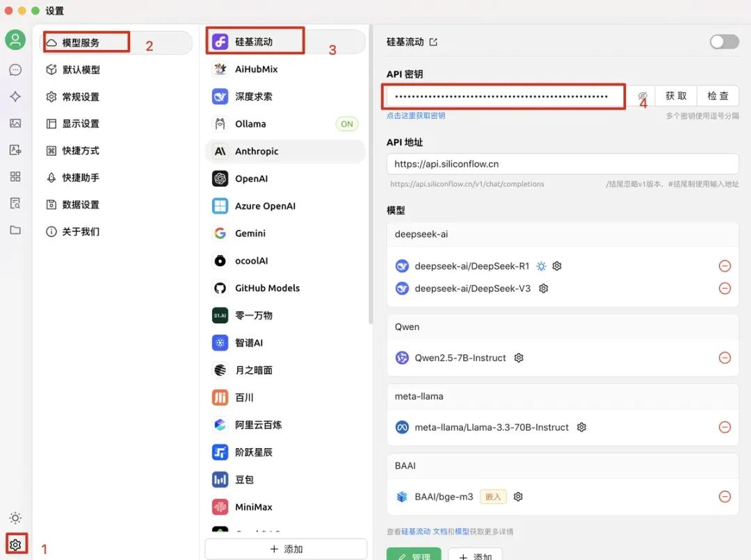Open 显示设置 settings menu
This screenshot has width=751, height=560.
[x=115, y=124]
